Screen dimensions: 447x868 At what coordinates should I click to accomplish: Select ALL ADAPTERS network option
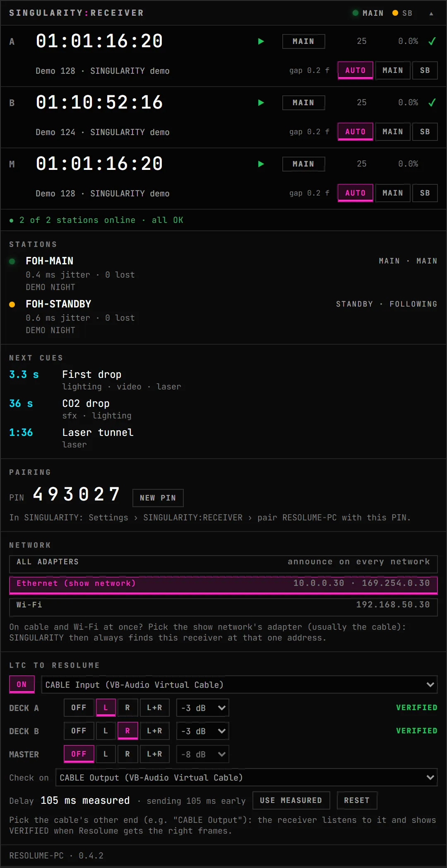pos(223,564)
